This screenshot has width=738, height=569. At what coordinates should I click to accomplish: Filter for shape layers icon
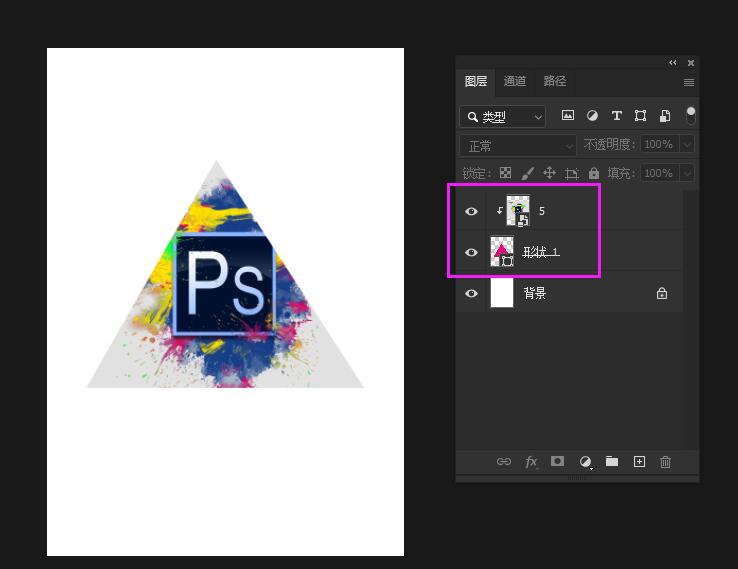[641, 115]
